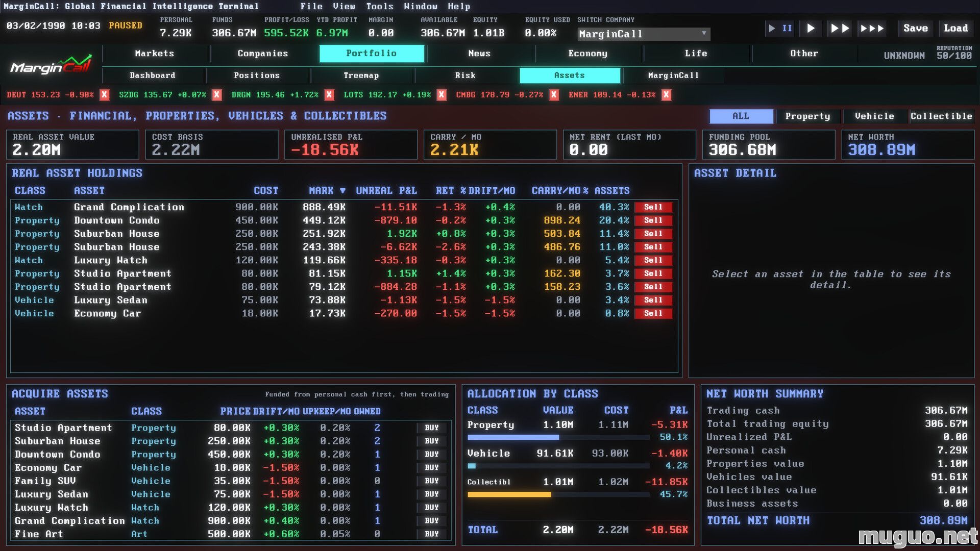980x551 pixels.
Task: Go to the Risk sub-tab
Action: 465,76
